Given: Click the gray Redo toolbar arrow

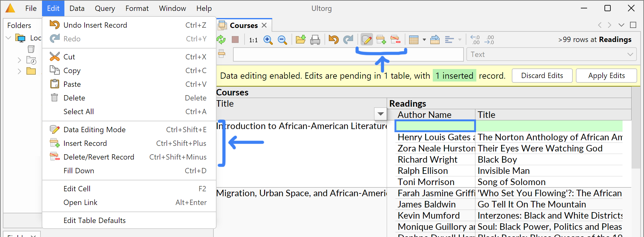Looking at the screenshot, I should (348, 39).
